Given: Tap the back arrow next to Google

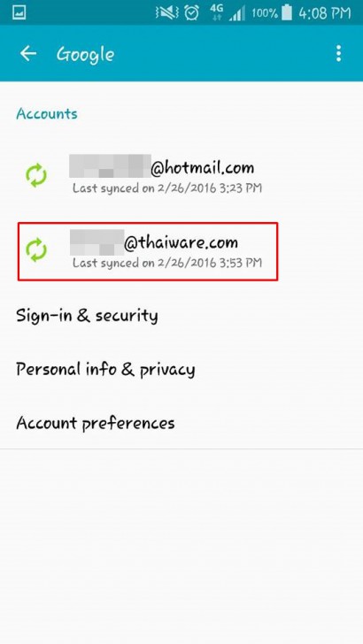Looking at the screenshot, I should tap(28, 53).
